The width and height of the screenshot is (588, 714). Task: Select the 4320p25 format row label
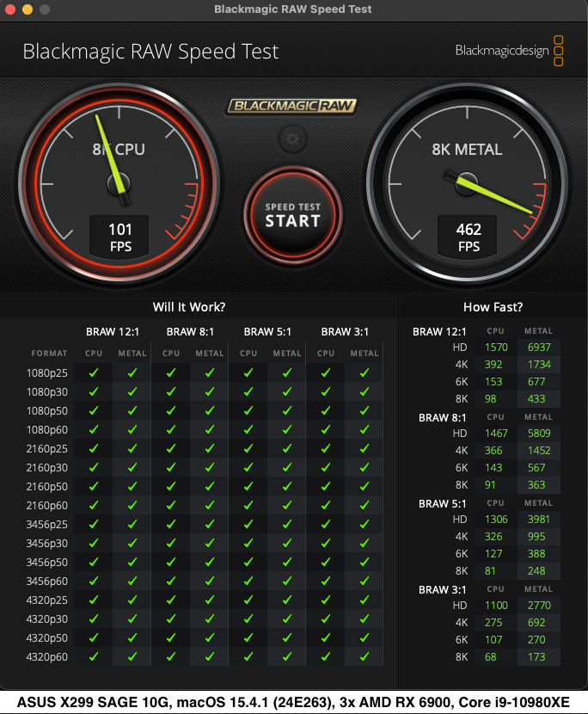point(47,600)
